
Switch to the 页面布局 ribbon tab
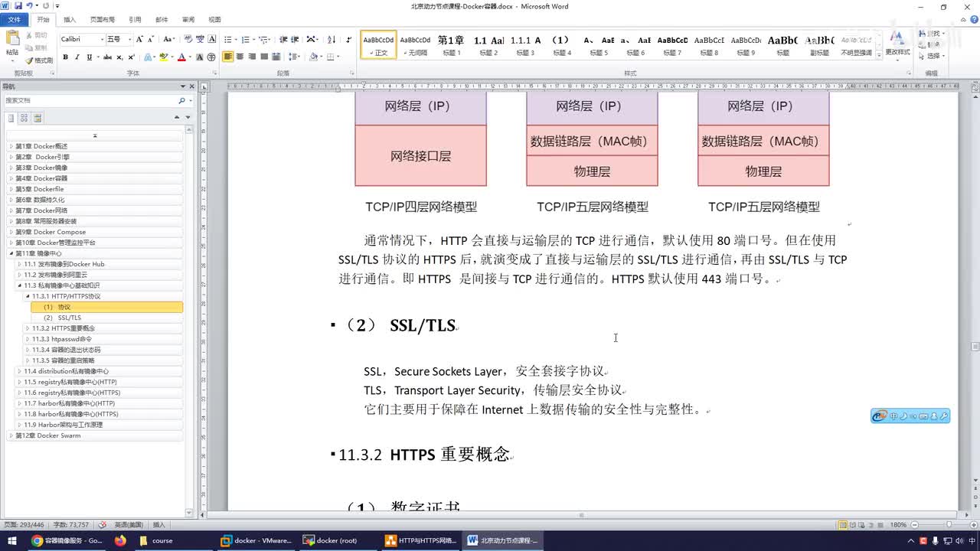[103, 19]
